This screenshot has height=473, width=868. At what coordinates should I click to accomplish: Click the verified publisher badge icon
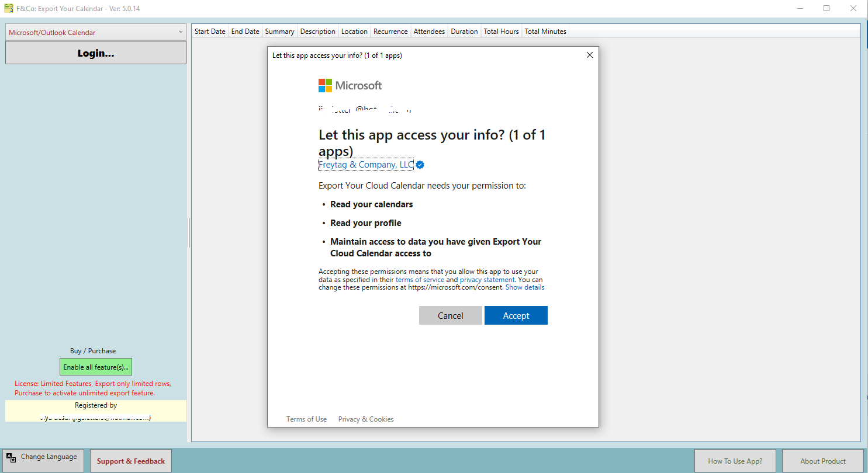[x=420, y=165]
